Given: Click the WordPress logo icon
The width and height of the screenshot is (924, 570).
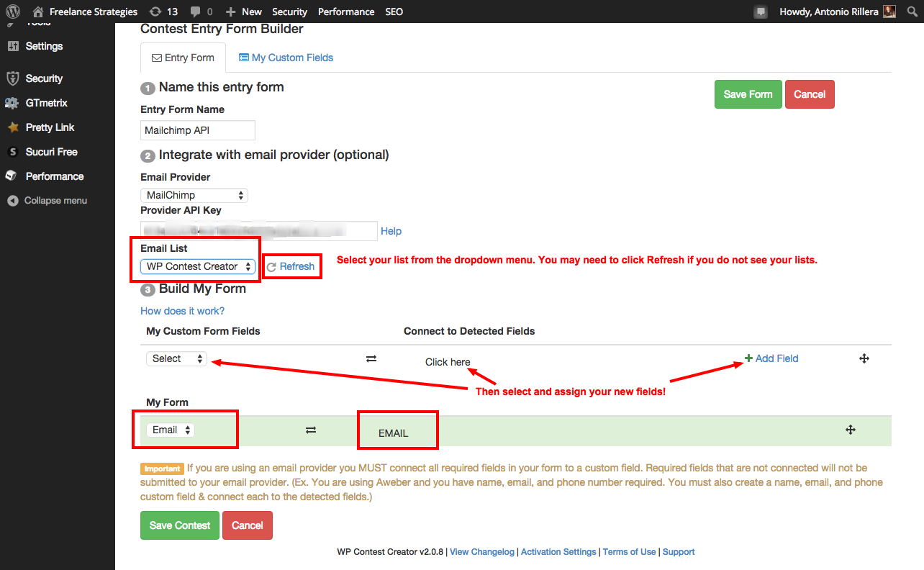Looking at the screenshot, I should 13,12.
